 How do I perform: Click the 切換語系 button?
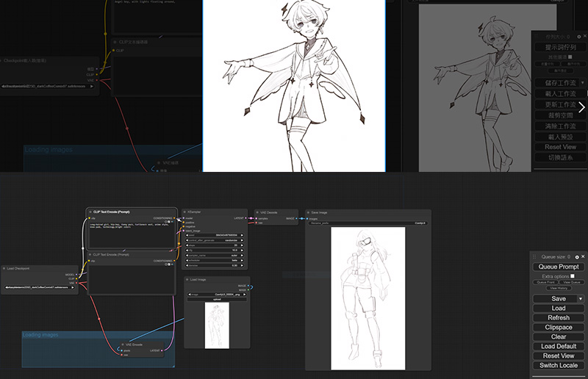tap(560, 157)
